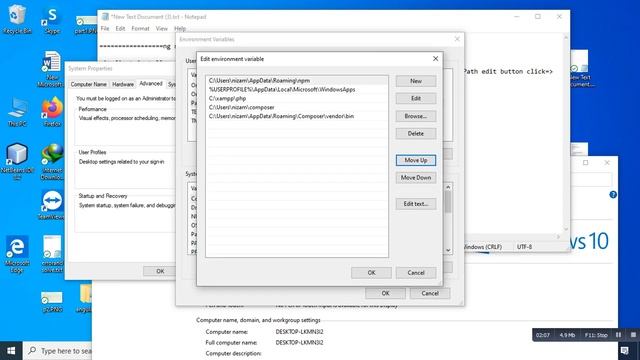Open Internet Download Manager shortcut
Image resolution: width=640 pixels, height=360 pixels.
pos(52,162)
